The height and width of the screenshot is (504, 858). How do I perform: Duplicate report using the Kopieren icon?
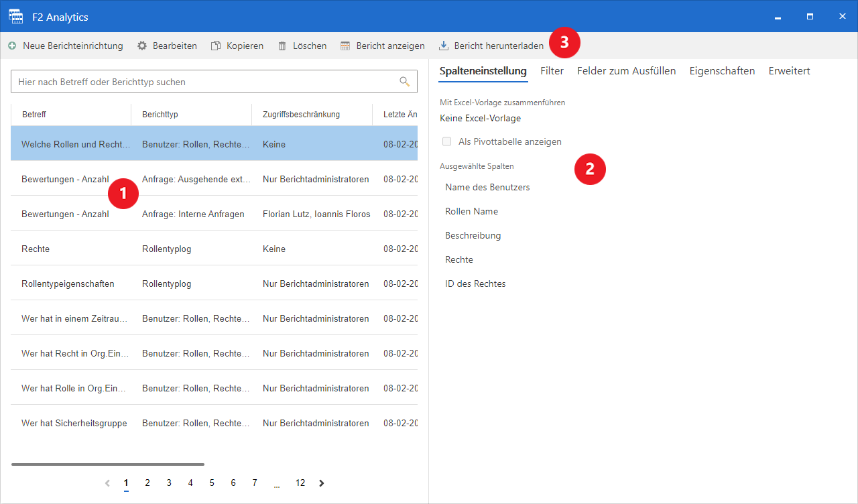216,46
